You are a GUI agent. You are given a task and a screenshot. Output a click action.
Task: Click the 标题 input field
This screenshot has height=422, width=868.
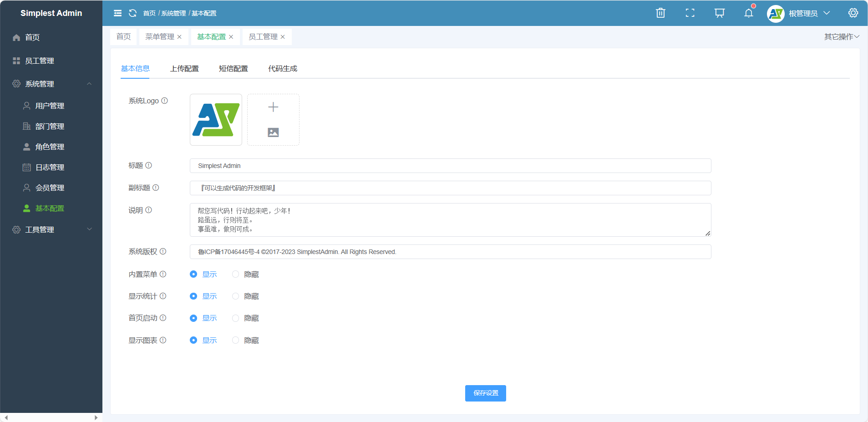pos(450,166)
